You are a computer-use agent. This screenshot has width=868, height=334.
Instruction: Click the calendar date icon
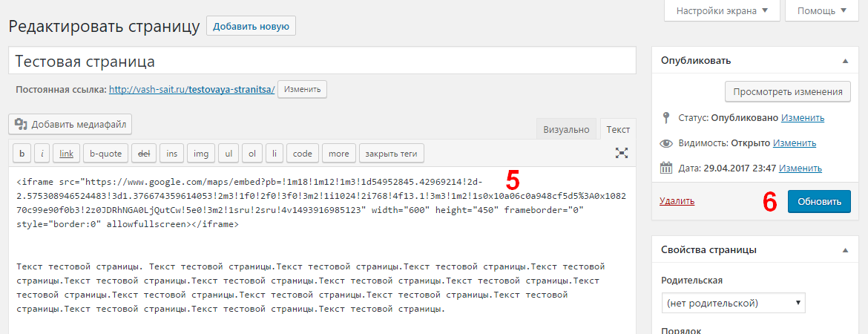[x=666, y=168]
